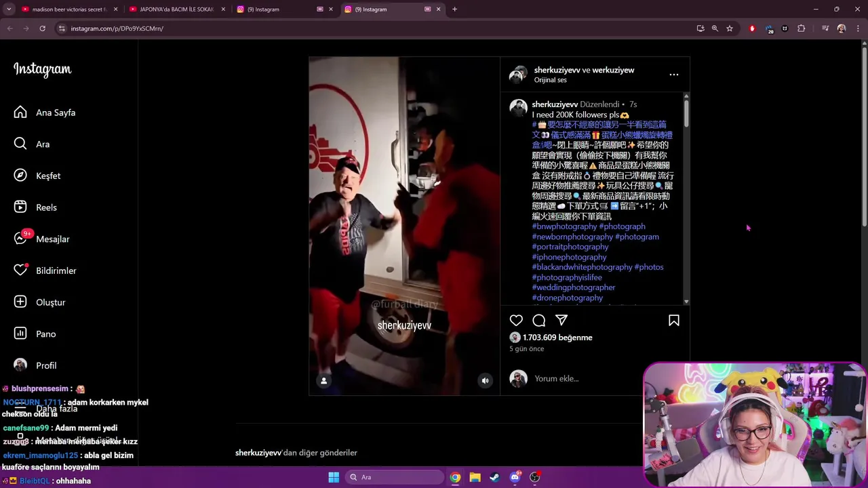Open #newbornphotography hashtag
This screenshot has height=488, width=868.
[572, 237]
